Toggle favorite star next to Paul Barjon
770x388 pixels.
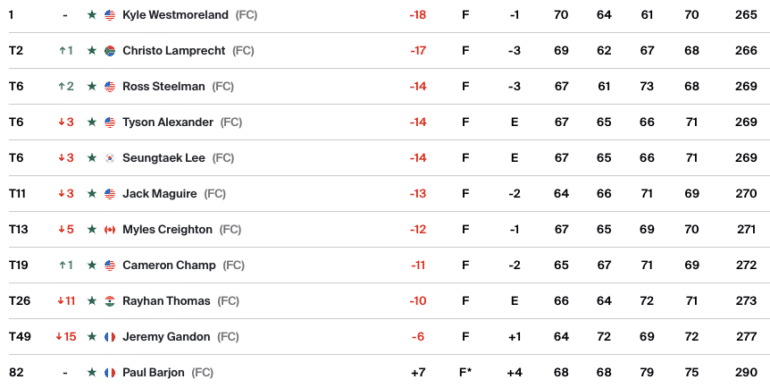click(92, 372)
